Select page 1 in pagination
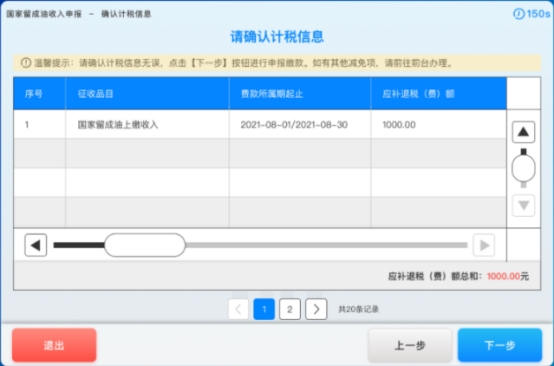 click(x=264, y=309)
